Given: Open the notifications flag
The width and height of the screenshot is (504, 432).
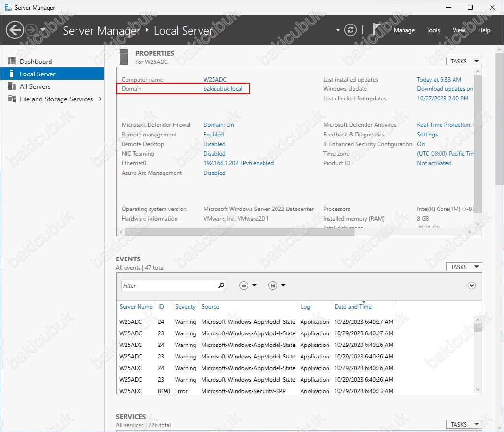Looking at the screenshot, I should pyautogui.click(x=377, y=29).
